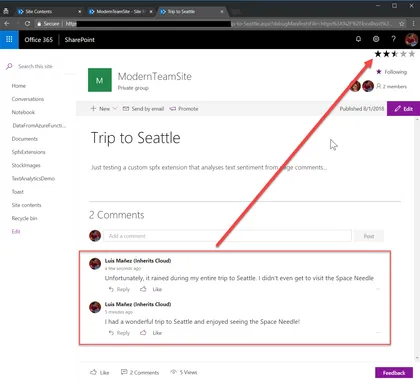Open more options on wonderful trip comment
This screenshot has width=420, height=382.
pos(378,332)
